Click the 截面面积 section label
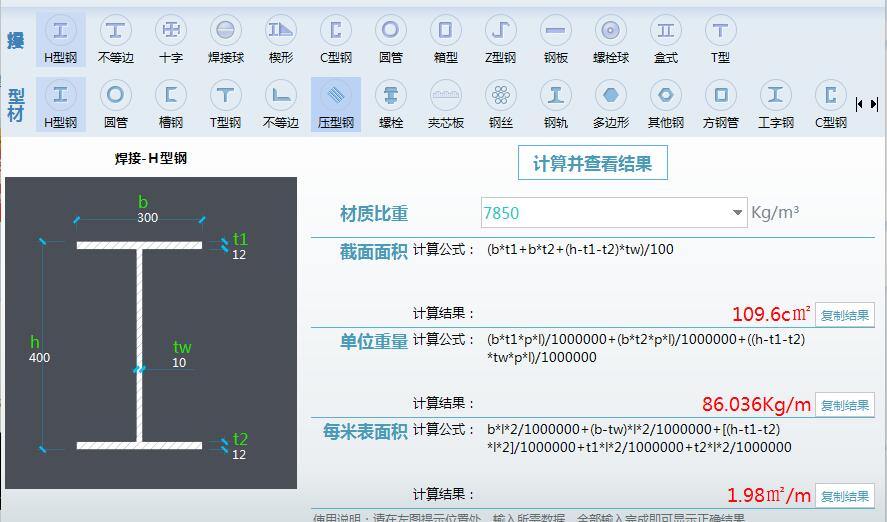Screen dimensions: 887x522 click(373, 252)
